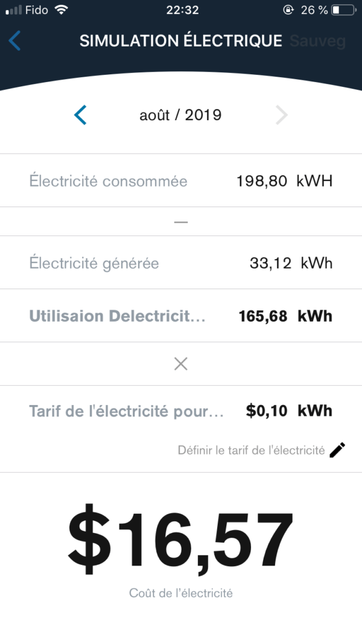Click the minus sign operator icon
Viewport: 362px width, 644px height.
tap(181, 222)
